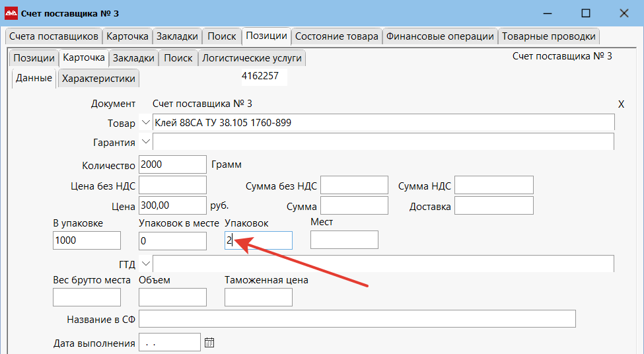Switch to Счета поставщиков tab
This screenshot has width=644, height=354.
[54, 36]
